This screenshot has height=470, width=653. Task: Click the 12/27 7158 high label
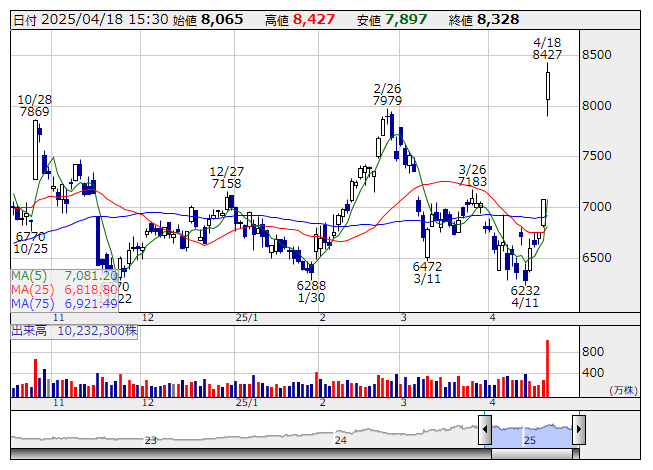coord(227,177)
